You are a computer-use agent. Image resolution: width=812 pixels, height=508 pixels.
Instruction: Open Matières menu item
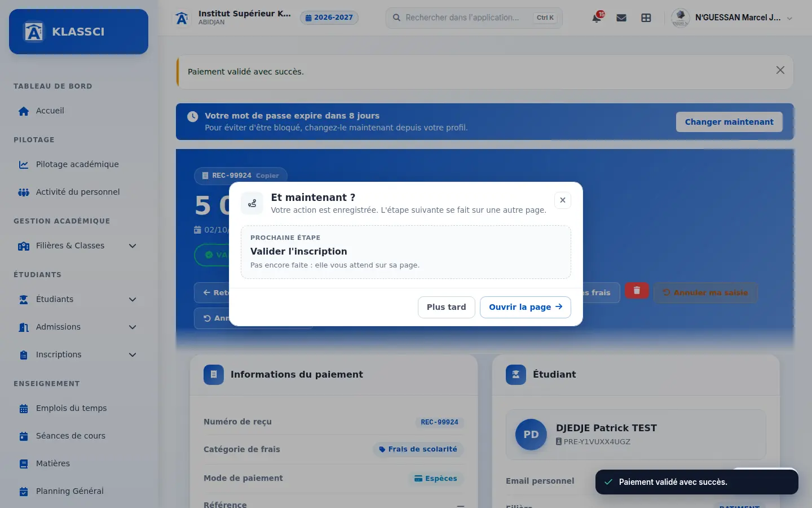pos(78,464)
